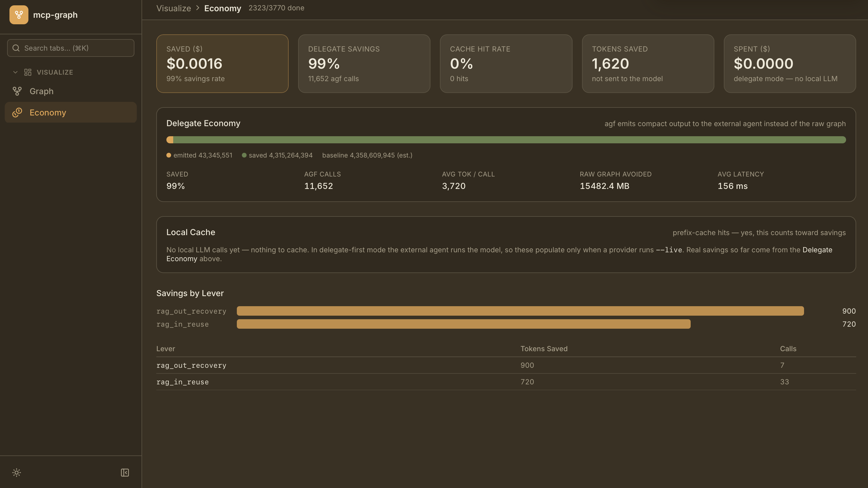Click the '--live' code text

pos(669,250)
